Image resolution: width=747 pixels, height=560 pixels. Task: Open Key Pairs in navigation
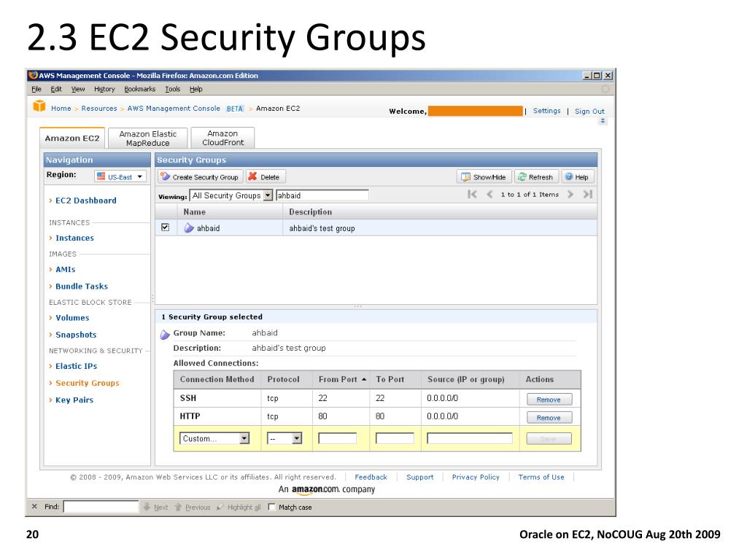tap(74, 400)
